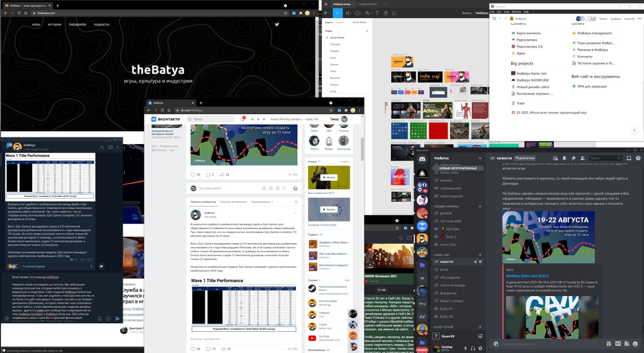The height and width of the screenshot is (353, 644).
Task: Open Discord inbox icon
Action: (629, 158)
